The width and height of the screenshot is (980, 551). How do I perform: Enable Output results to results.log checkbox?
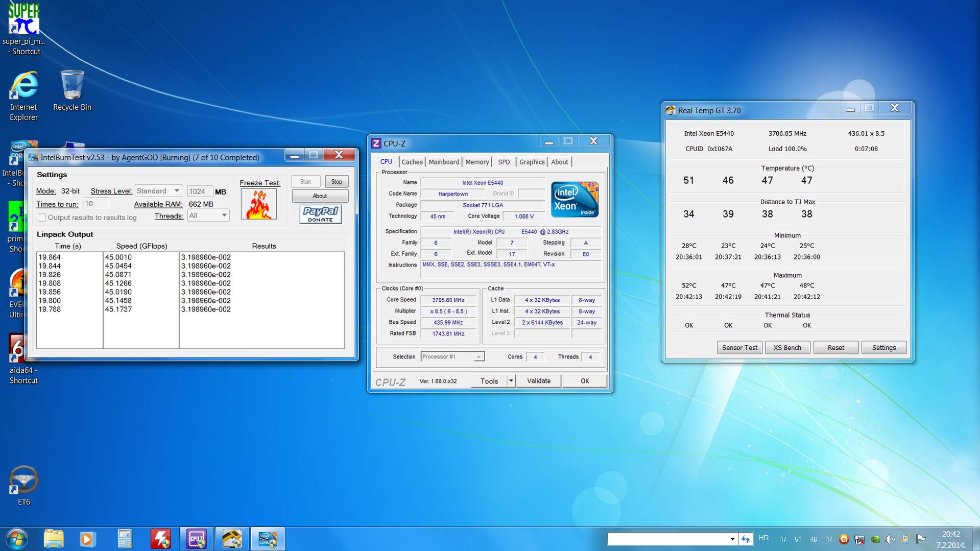click(42, 218)
